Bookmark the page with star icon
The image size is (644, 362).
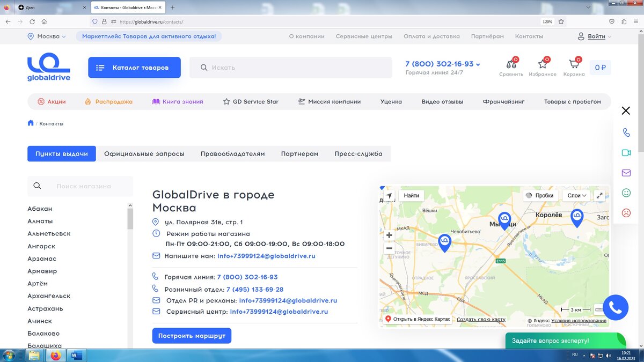pyautogui.click(x=561, y=22)
